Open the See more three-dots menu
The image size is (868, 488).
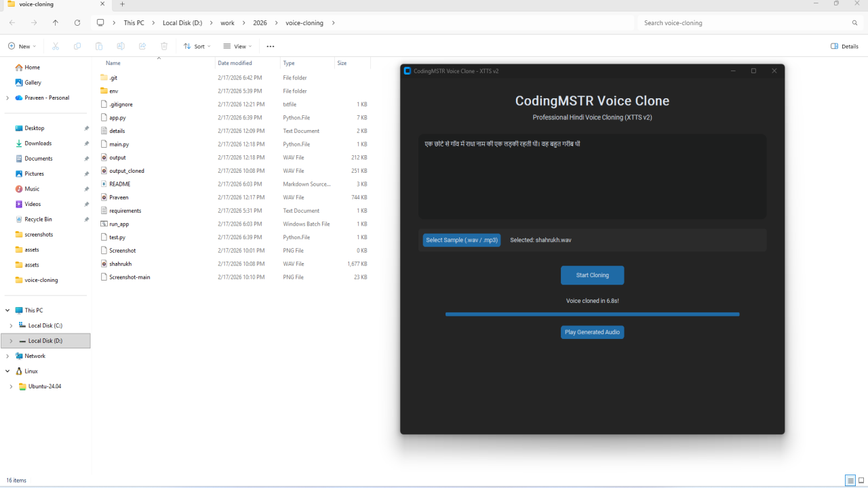coord(271,46)
